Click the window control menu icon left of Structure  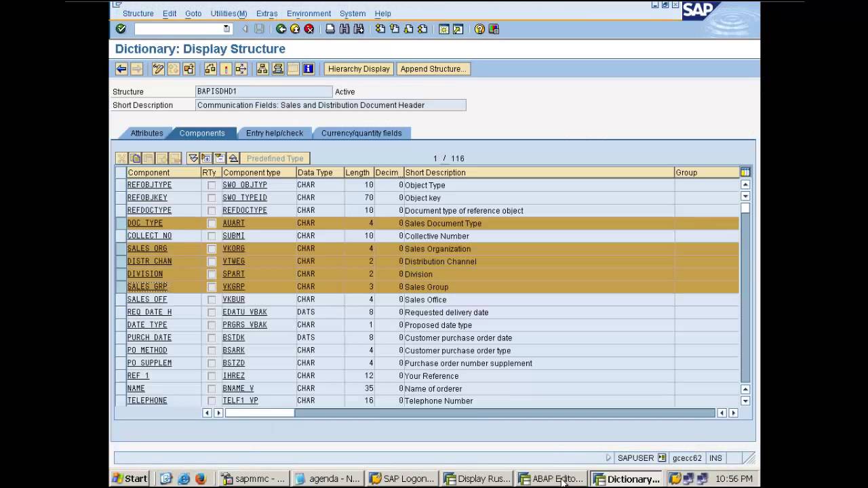[x=117, y=5]
